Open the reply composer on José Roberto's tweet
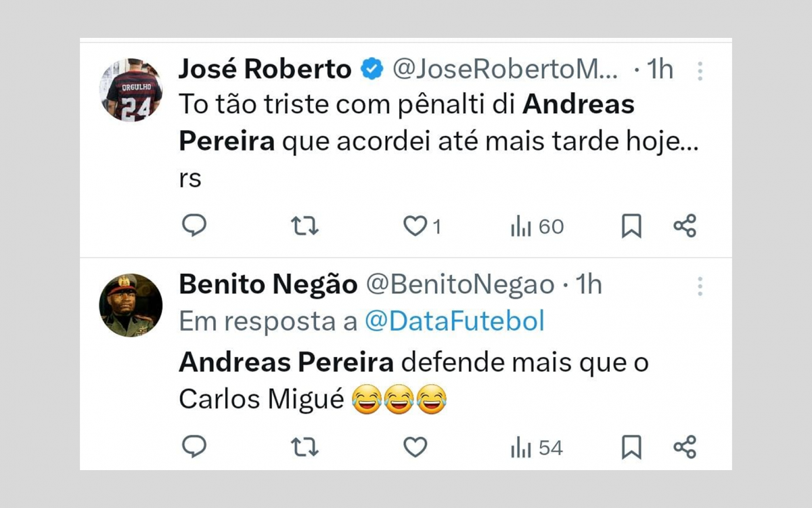The image size is (812, 508). [x=194, y=226]
